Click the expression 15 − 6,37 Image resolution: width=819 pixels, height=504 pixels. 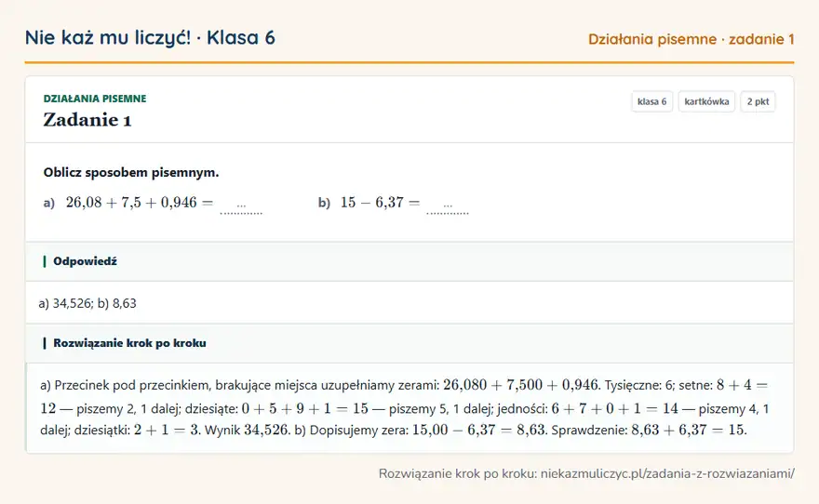372,203
